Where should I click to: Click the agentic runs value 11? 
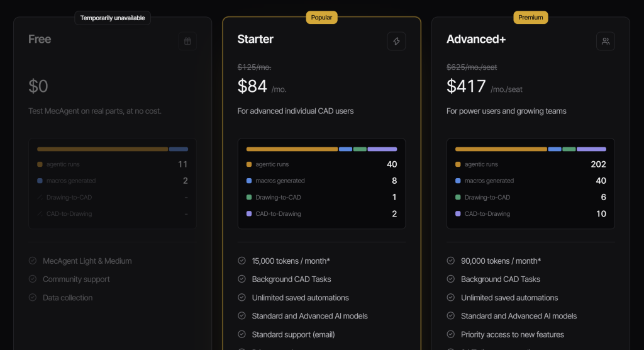tap(183, 164)
